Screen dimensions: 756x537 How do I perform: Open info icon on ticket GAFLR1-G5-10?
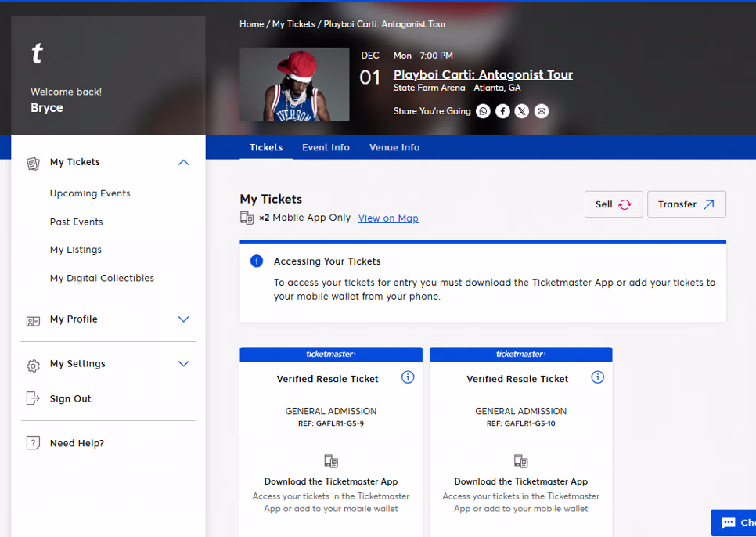click(597, 377)
